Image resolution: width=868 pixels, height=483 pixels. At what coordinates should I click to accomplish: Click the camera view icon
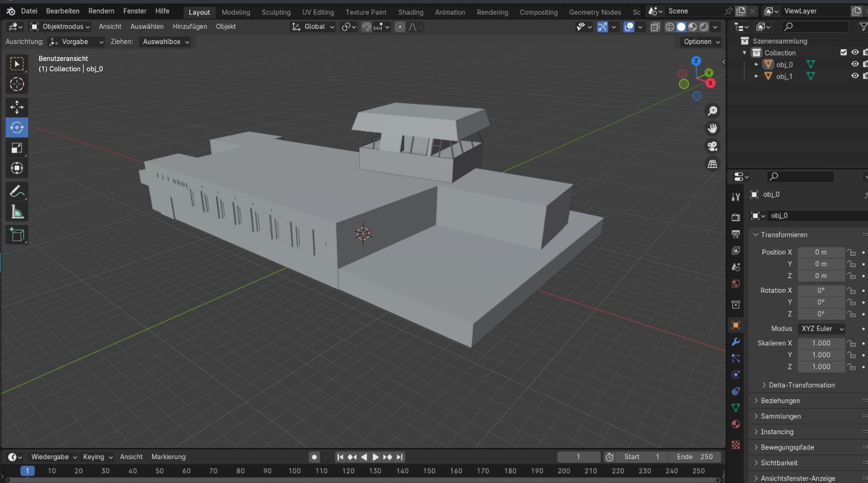[x=713, y=146]
